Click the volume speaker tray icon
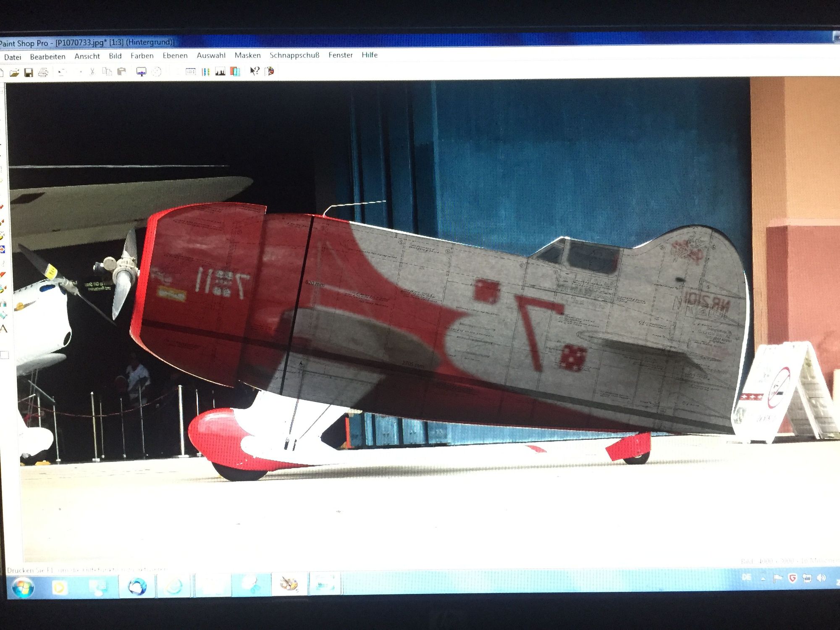Image resolution: width=840 pixels, height=630 pixels. (x=821, y=578)
